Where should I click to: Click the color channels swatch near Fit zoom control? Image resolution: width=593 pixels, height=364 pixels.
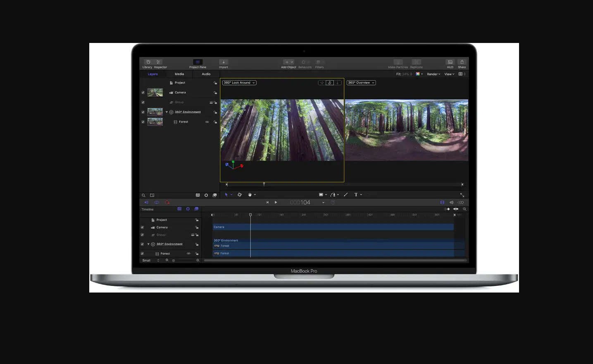tap(418, 74)
